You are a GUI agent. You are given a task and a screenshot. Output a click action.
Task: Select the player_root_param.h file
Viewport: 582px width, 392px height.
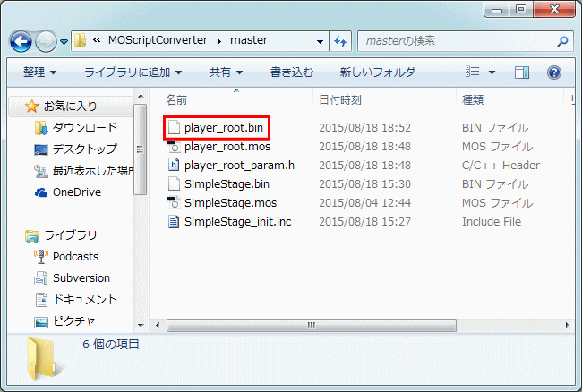[239, 166]
